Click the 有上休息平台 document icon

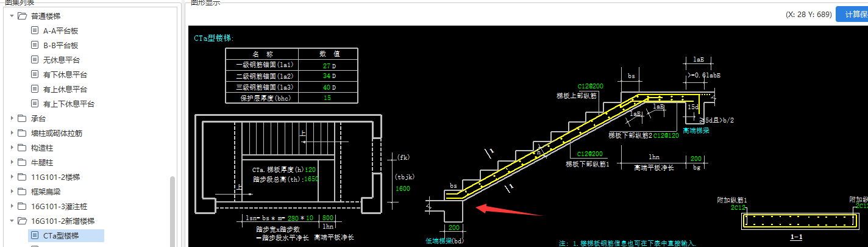click(35, 89)
